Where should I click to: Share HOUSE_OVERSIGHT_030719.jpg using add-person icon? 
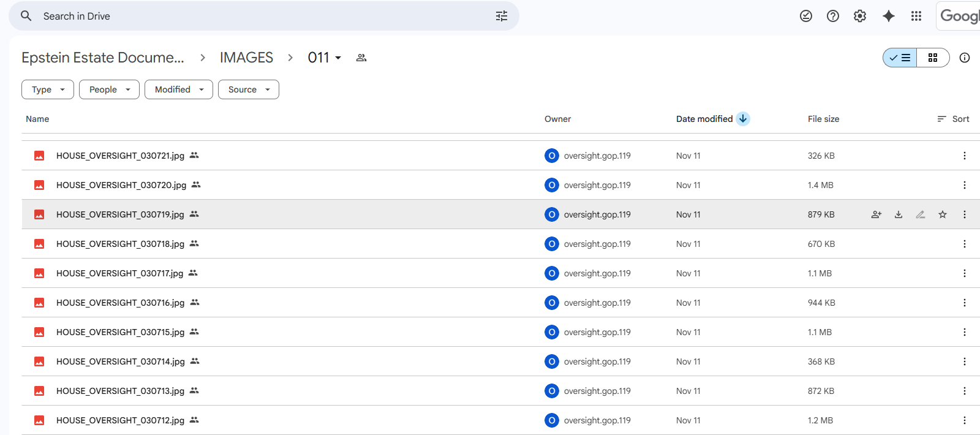876,214
